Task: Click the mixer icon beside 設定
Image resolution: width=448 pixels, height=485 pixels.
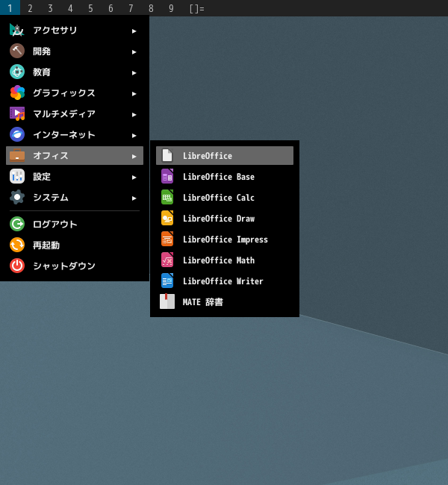Action: coord(17,176)
